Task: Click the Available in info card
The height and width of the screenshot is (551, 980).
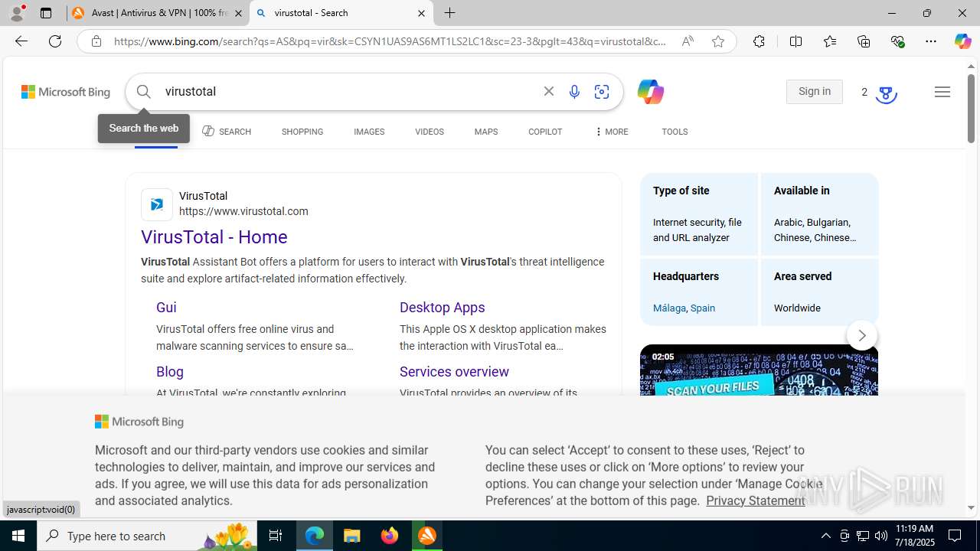Action: [819, 214]
